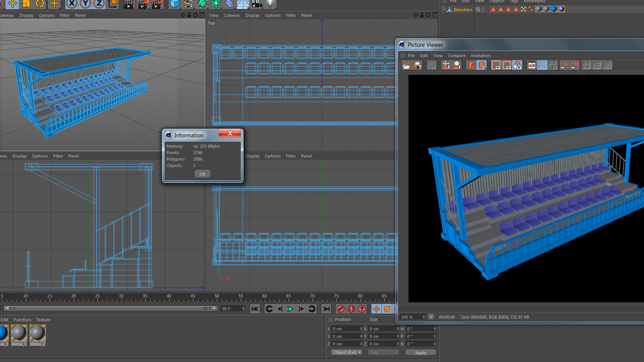
Task: Select the Scale tool in top toolbar
Action: pos(26,4)
